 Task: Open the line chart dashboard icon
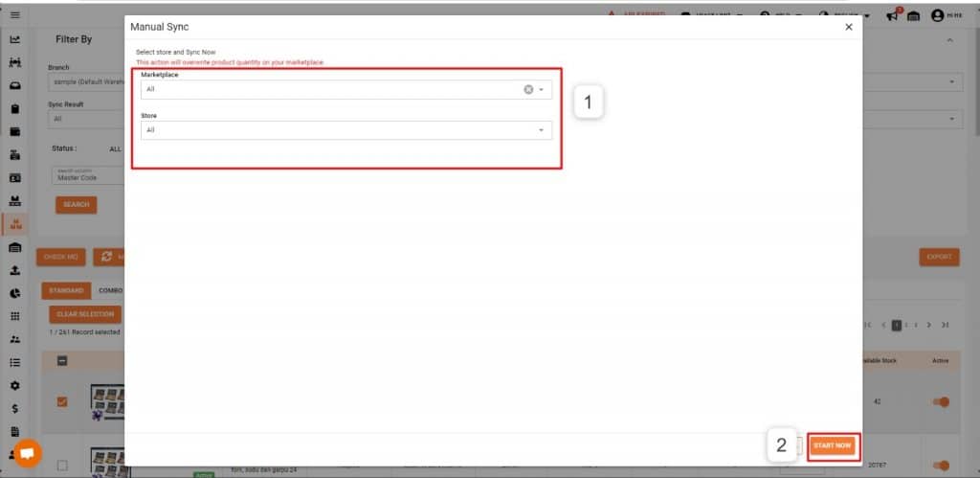(x=15, y=39)
